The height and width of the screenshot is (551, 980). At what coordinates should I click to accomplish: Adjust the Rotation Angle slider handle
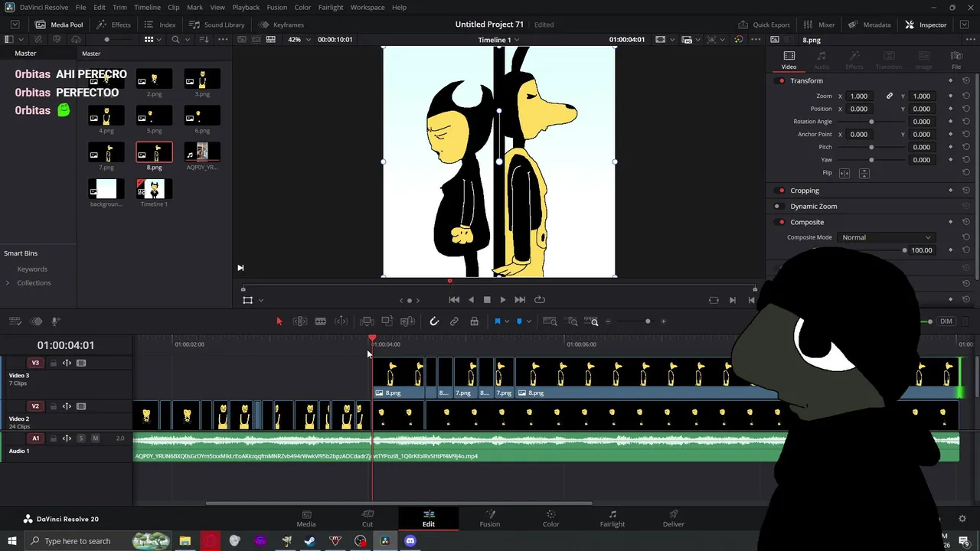point(871,122)
